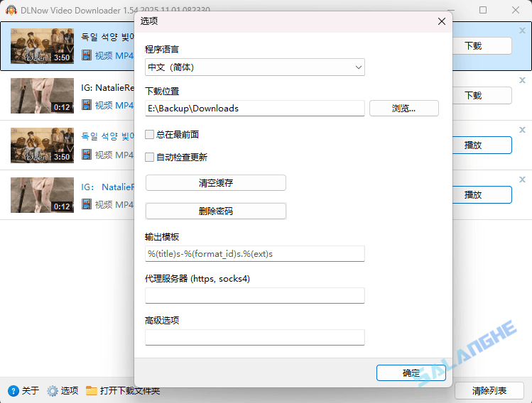This screenshot has width=532, height=403.
Task: Remove the third list item with its x
Action: (523, 130)
